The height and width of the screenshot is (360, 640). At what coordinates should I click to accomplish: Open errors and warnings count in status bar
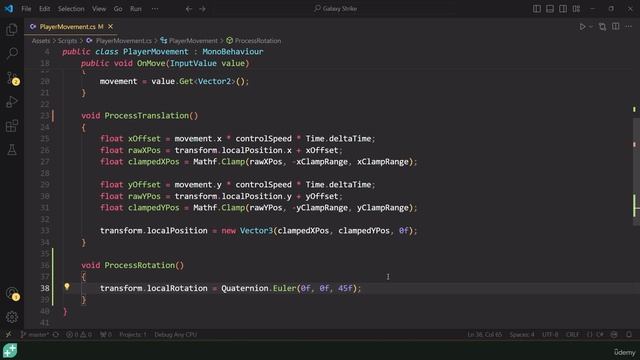tap(79, 335)
